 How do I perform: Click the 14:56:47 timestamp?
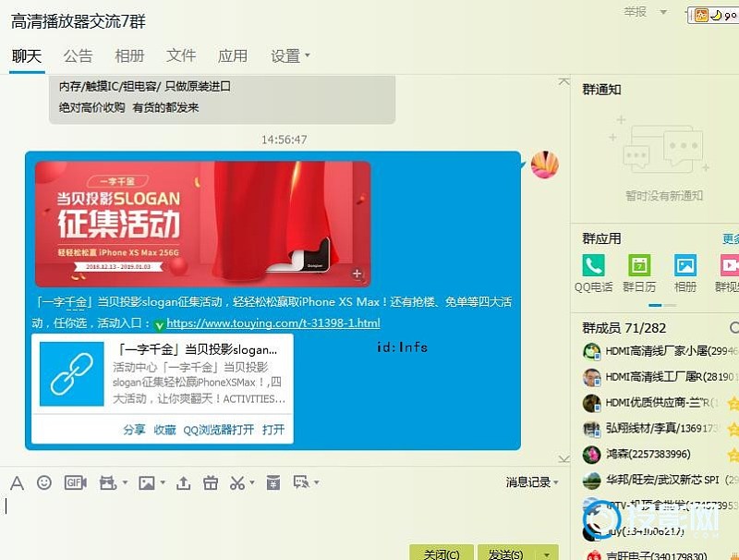point(285,140)
